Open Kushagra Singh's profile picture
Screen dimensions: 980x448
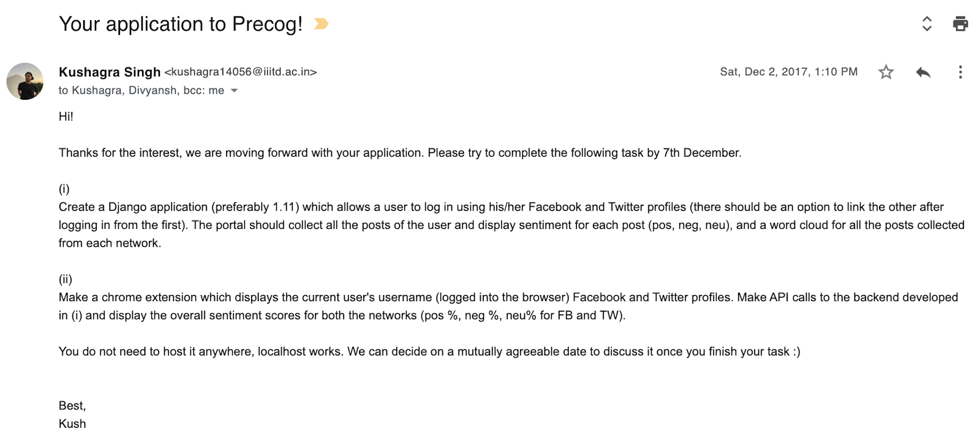point(25,81)
